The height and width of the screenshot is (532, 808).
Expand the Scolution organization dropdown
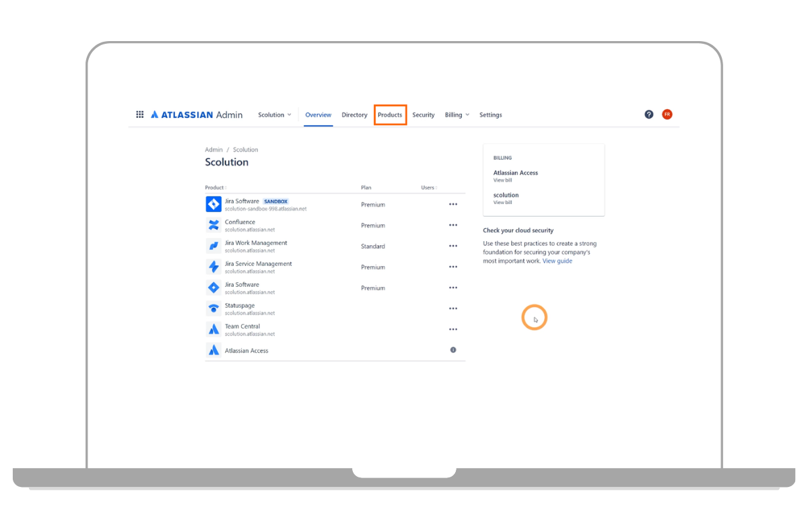(x=275, y=115)
